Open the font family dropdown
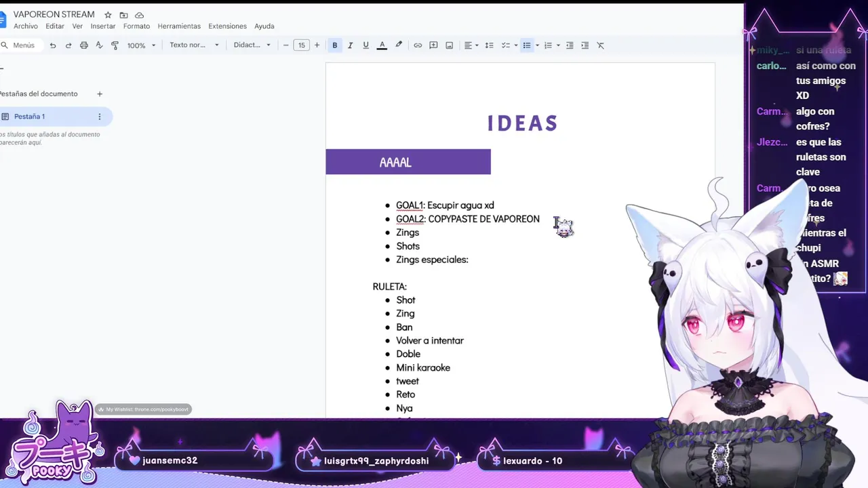Image resolution: width=868 pixels, height=488 pixels. point(252,45)
